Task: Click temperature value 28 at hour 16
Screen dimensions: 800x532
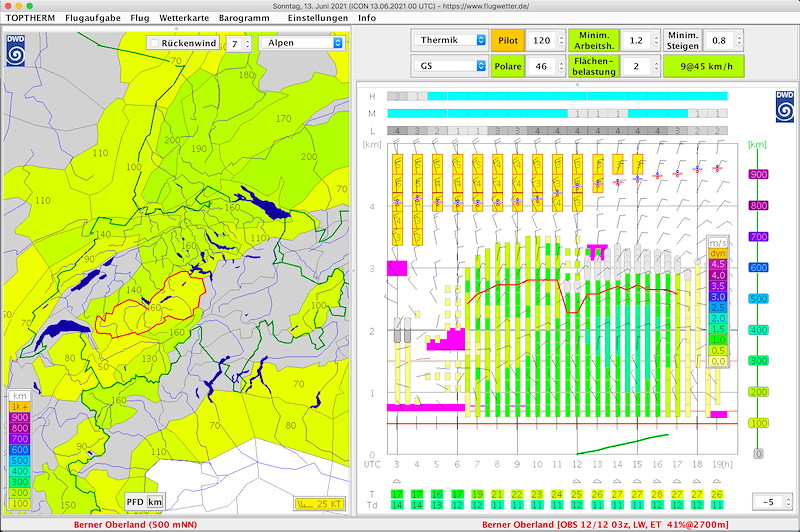Action: pos(657,494)
